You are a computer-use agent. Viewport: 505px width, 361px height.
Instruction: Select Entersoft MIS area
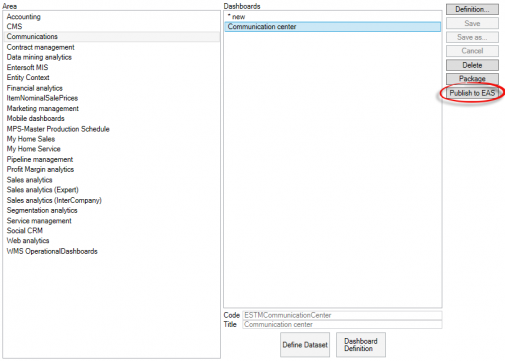pos(112,67)
